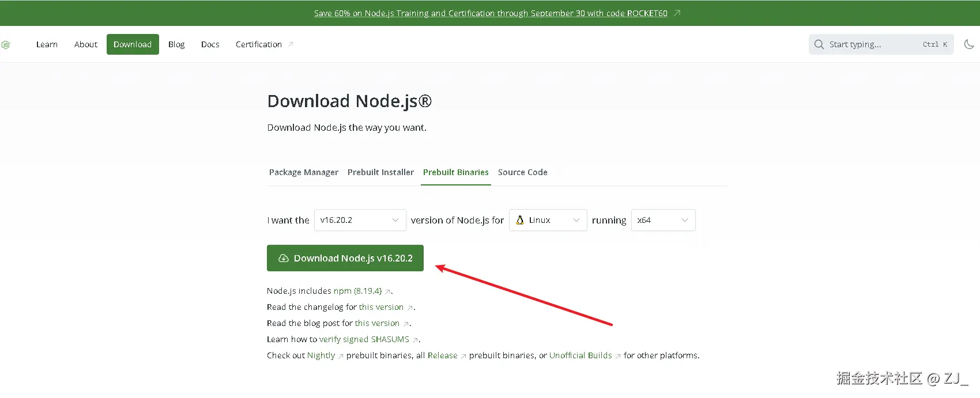Select the Prebuilt Binaries tab
Image resolution: width=980 pixels, height=398 pixels.
[456, 172]
